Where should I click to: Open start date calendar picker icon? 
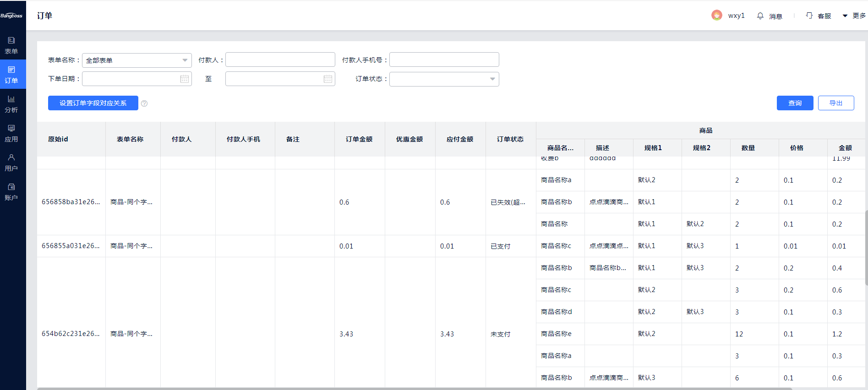(x=185, y=79)
